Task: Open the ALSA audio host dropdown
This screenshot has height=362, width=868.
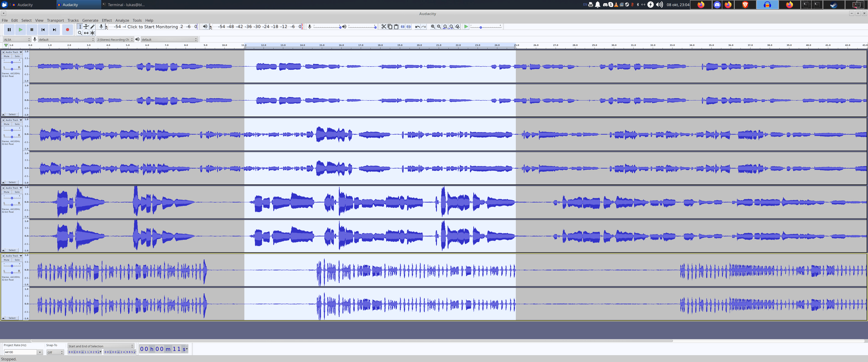Action: 17,39
